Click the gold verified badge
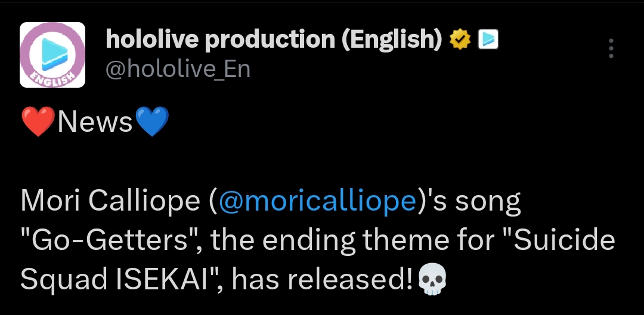 pyautogui.click(x=460, y=40)
